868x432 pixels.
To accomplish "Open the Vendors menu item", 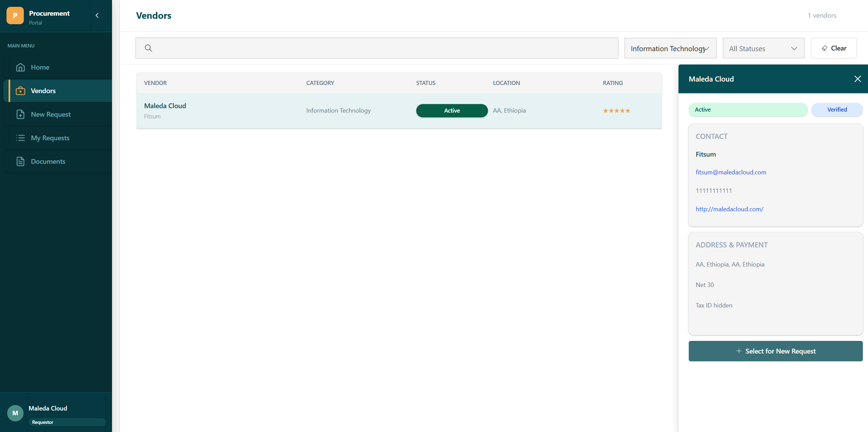I will (58, 91).
